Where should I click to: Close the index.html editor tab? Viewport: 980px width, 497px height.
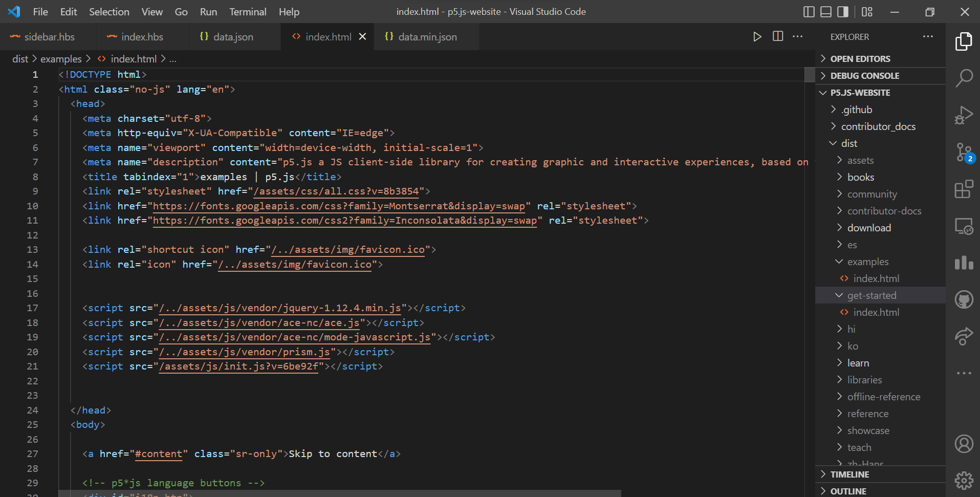click(x=362, y=36)
